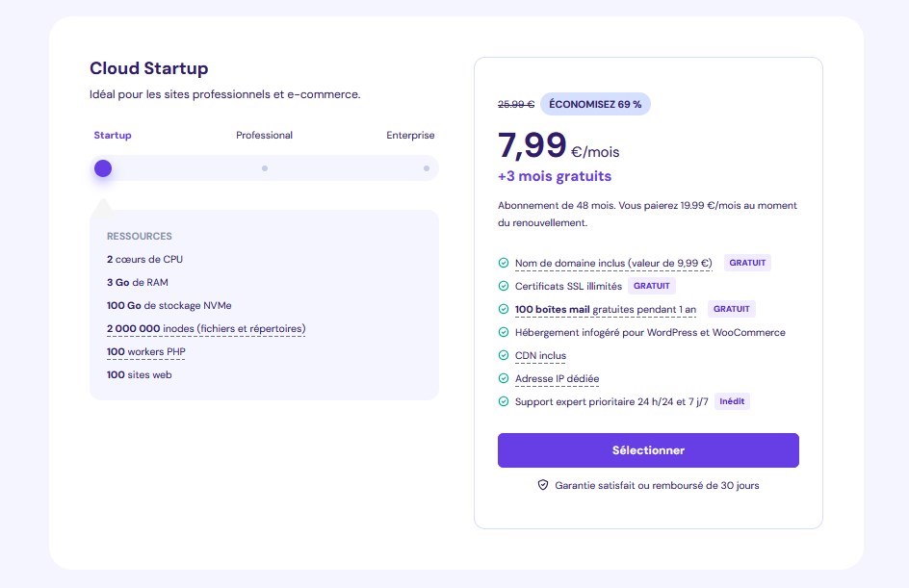Click the RESSOURCES section label
Viewport: 909px width, 588px height.
pos(140,237)
